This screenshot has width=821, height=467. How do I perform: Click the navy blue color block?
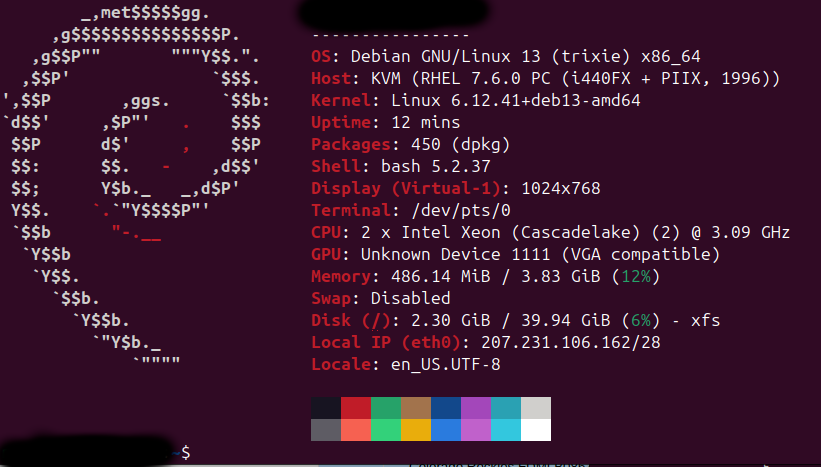click(x=446, y=408)
